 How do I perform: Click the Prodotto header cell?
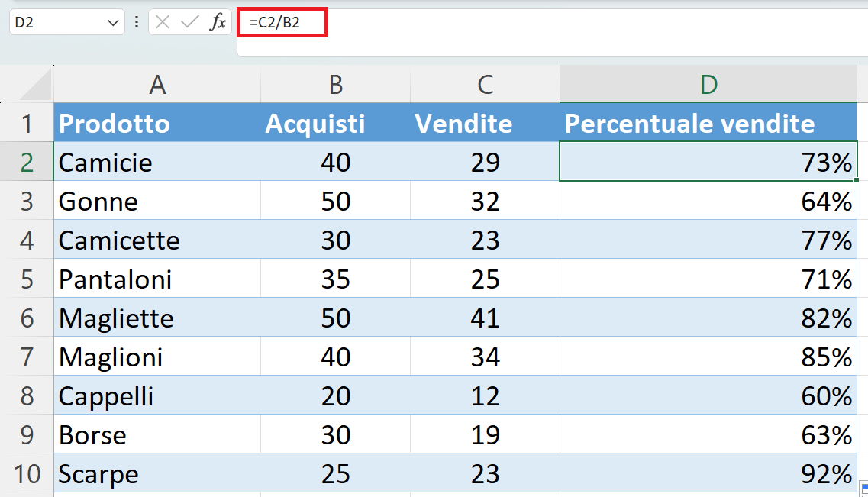point(157,122)
